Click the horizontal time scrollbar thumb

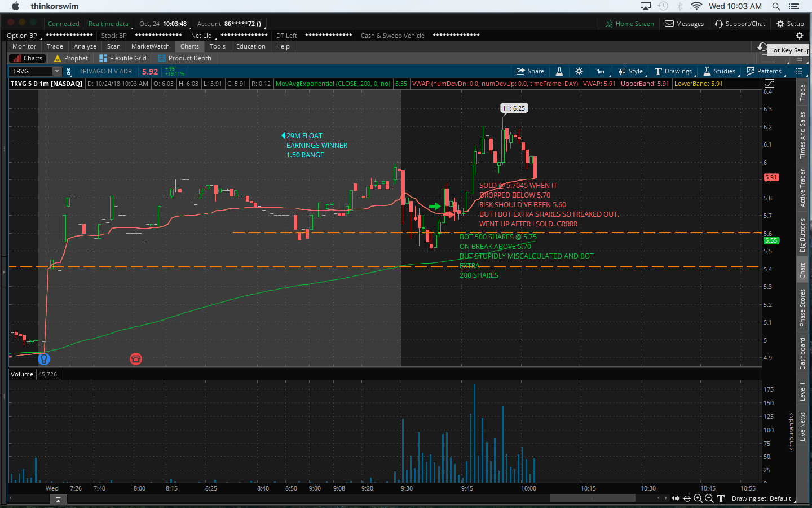coord(593,498)
